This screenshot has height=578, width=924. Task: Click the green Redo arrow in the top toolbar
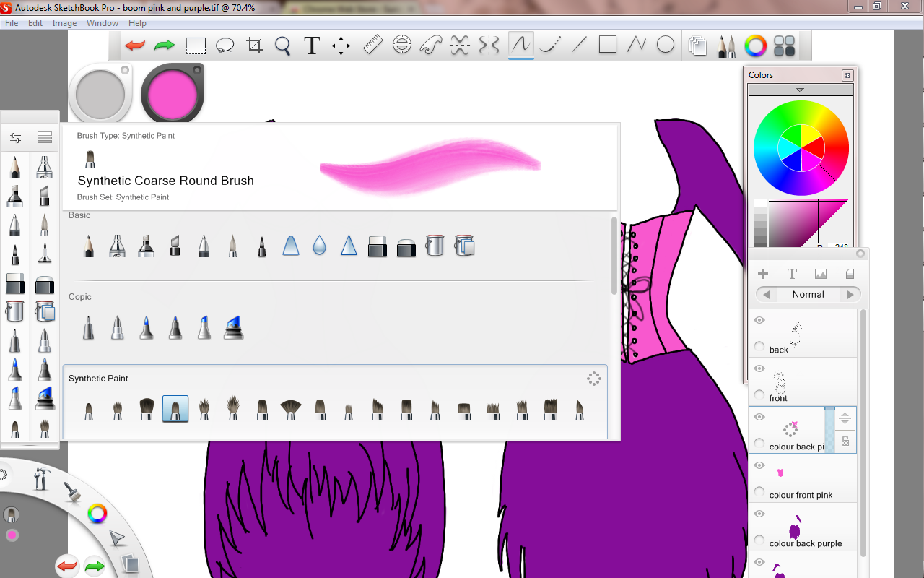(165, 46)
